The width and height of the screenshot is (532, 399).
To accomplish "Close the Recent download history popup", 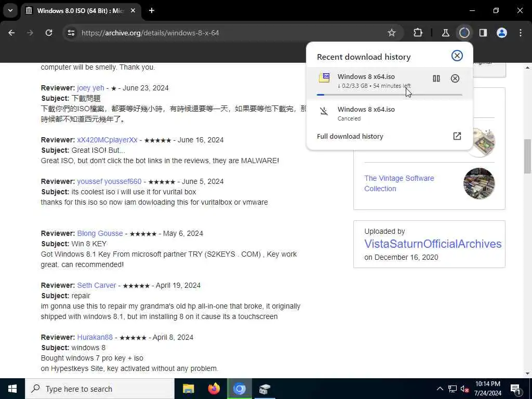I will 457,56.
